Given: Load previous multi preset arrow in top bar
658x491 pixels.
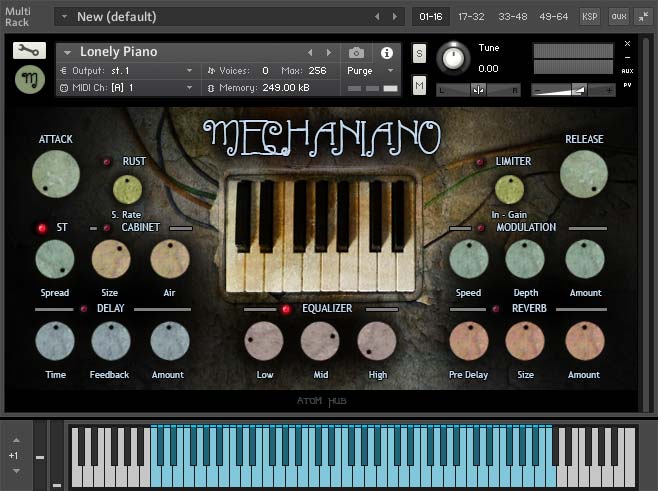Looking at the screenshot, I should (x=377, y=16).
